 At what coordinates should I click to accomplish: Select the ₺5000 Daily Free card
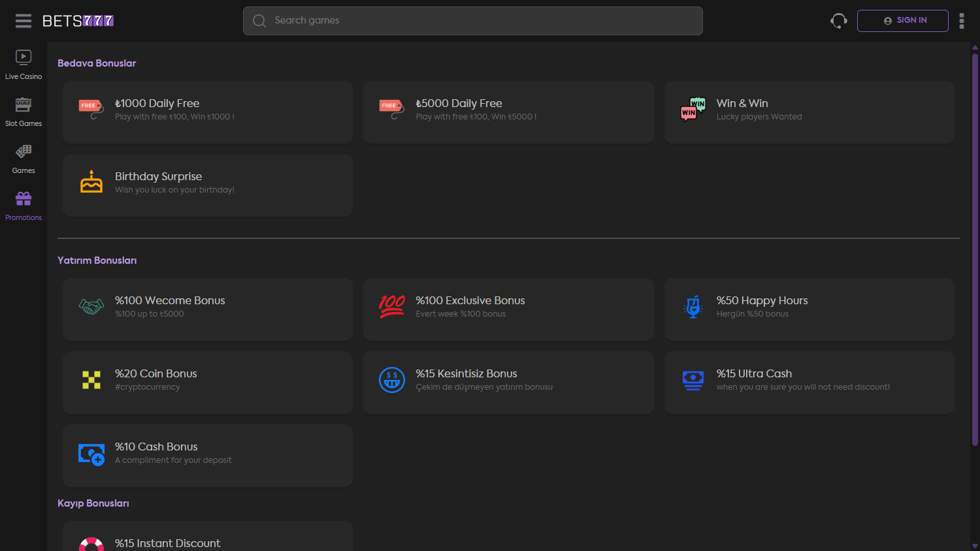(508, 112)
